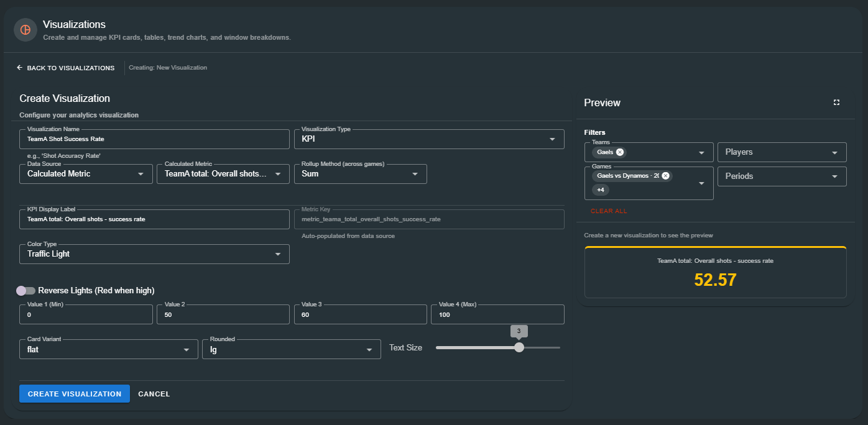Click Create Visualization button
868x425 pixels.
(75, 394)
